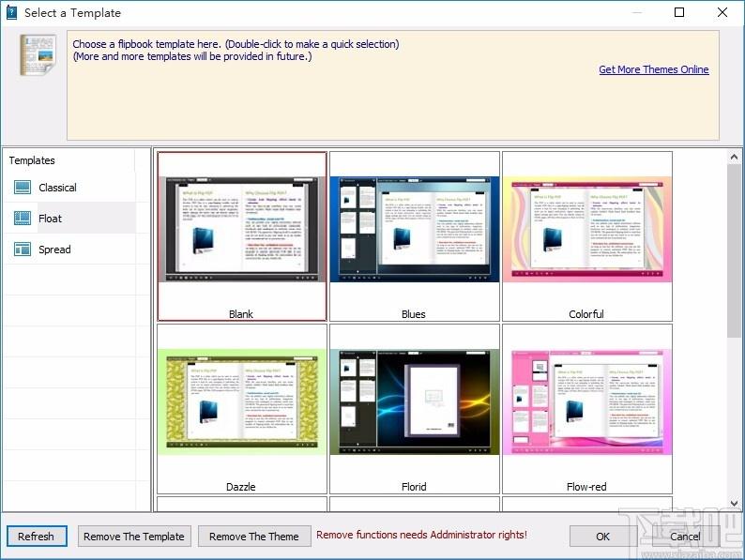Screen dimensions: 745x560
Task: Click the app icon in title bar
Action: click(11, 12)
